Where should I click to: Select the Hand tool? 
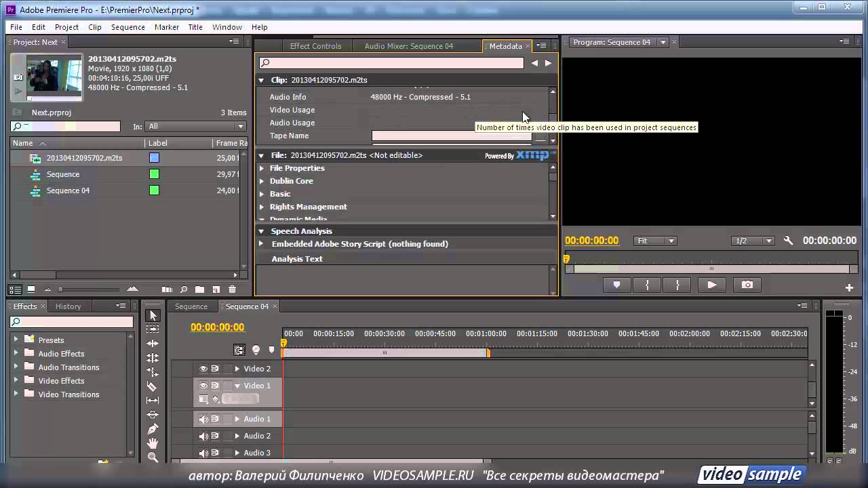pos(153,443)
